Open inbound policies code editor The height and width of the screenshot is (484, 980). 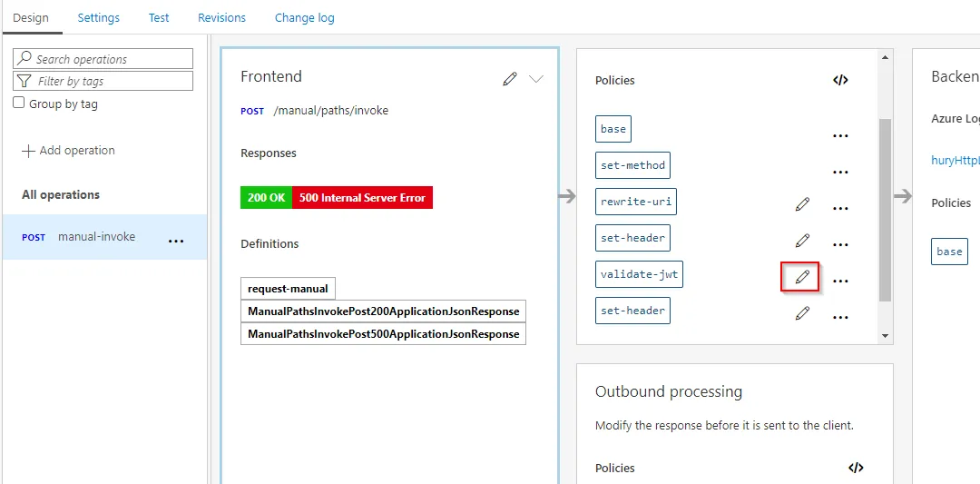pos(840,80)
